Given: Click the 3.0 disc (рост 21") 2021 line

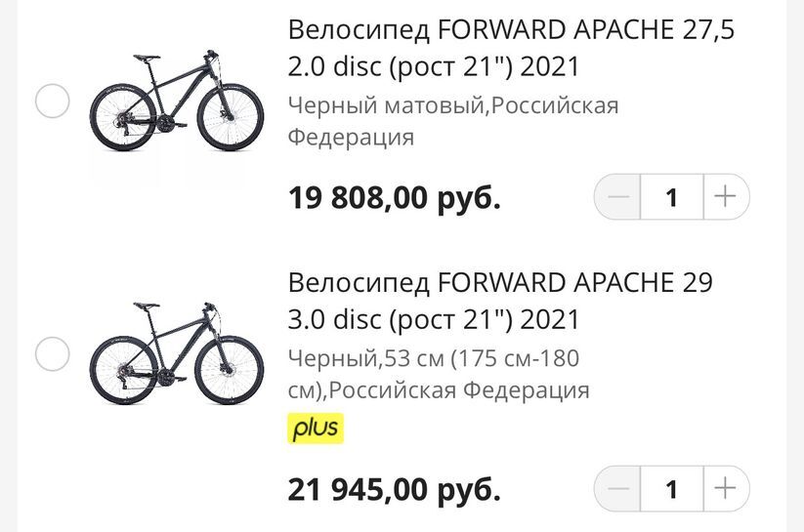Looking at the screenshot, I should coord(434,319).
